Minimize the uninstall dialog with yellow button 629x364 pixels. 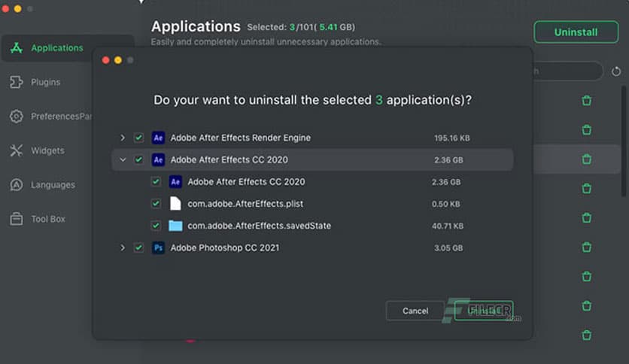point(118,60)
